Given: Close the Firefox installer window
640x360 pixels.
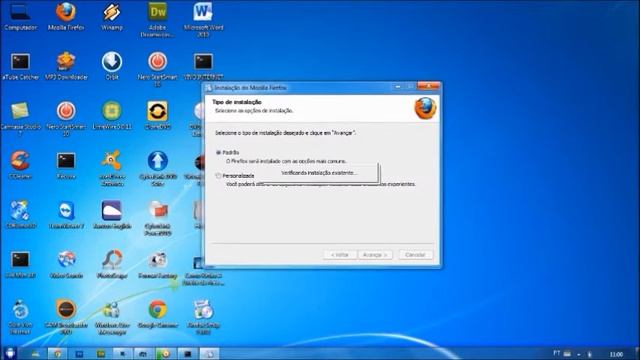Looking at the screenshot, I should (428, 87).
